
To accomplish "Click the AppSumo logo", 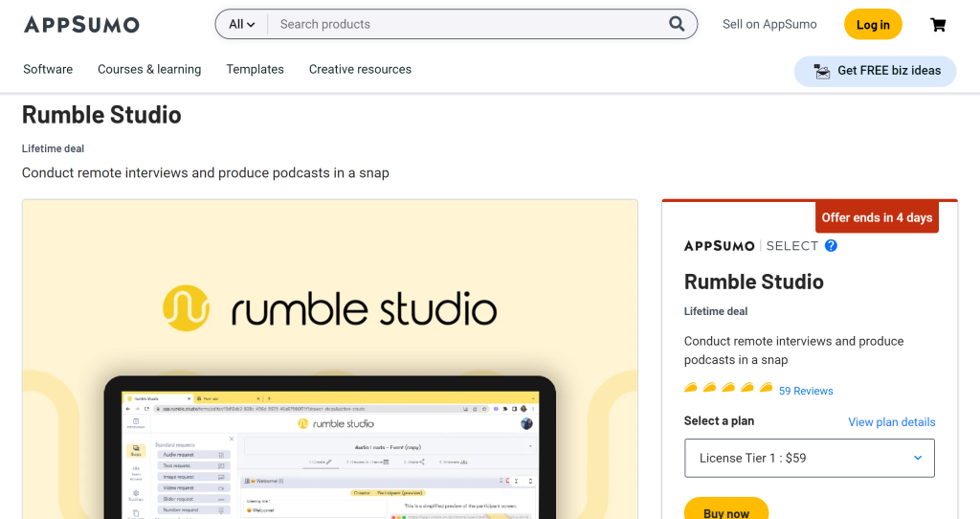I will click(x=81, y=24).
